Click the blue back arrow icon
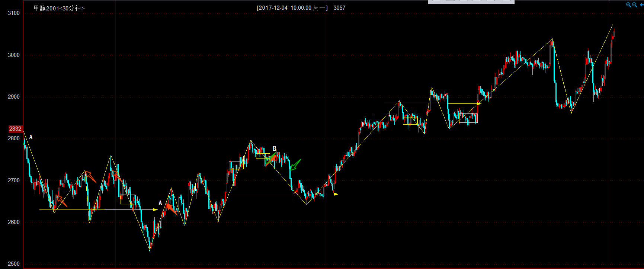Viewport: 644px width, 269px height. pos(641,5)
